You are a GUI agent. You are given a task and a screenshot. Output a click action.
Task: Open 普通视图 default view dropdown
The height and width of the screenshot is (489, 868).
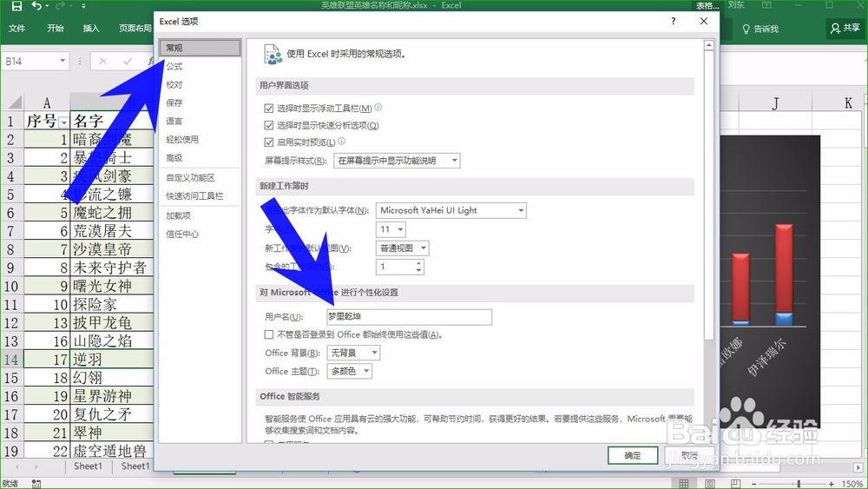pos(403,248)
